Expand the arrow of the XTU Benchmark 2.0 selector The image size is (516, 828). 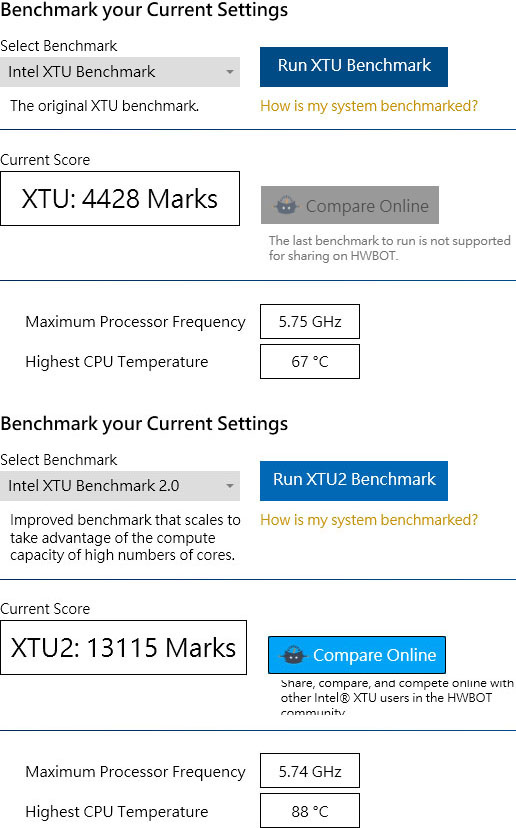pyautogui.click(x=230, y=486)
